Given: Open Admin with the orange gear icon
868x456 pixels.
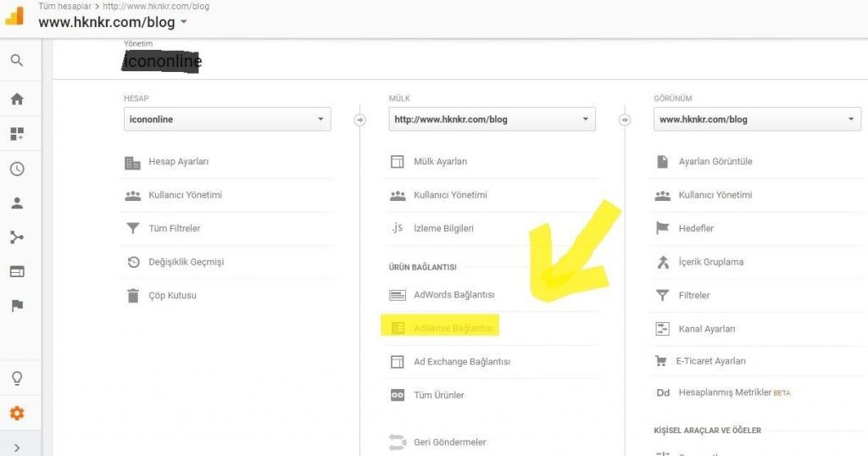Looking at the screenshot, I should click(x=17, y=414).
